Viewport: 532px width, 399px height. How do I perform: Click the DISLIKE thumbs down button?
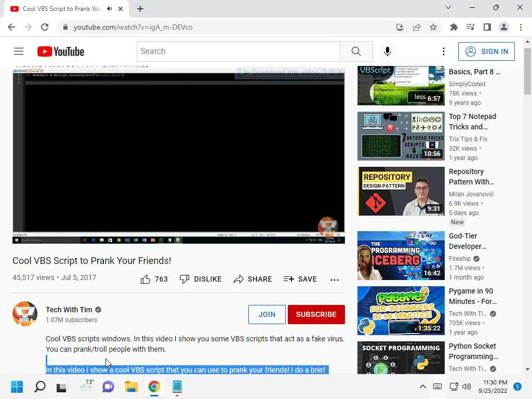pos(201,279)
